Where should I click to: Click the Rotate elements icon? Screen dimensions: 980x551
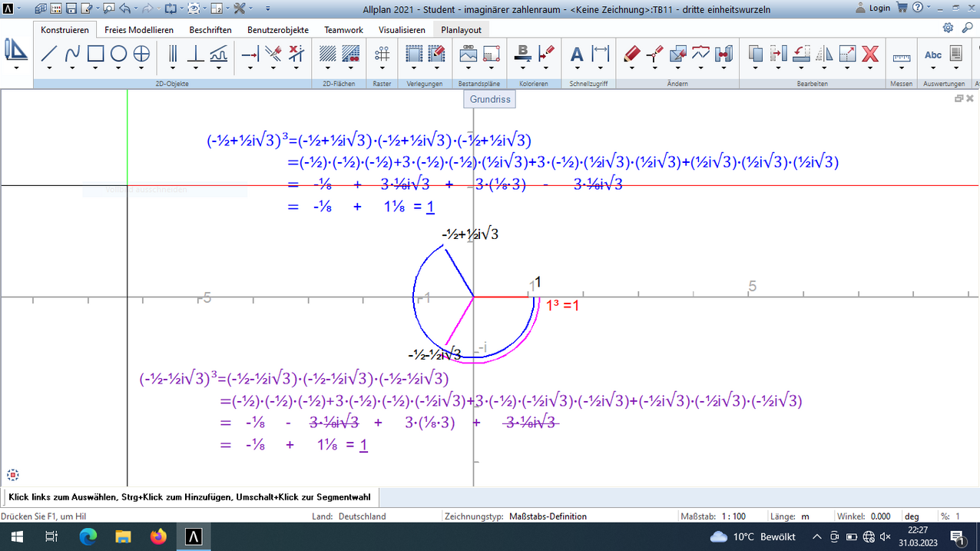[x=802, y=54]
